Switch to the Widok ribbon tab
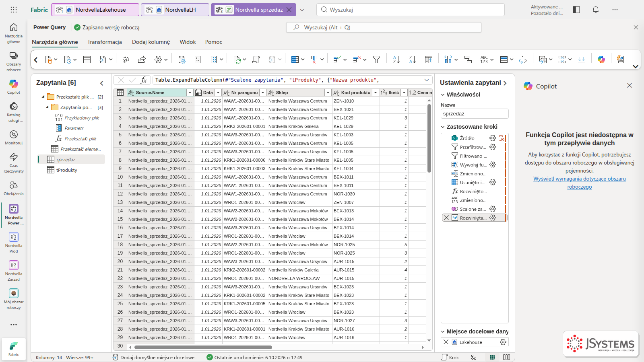 tap(188, 42)
